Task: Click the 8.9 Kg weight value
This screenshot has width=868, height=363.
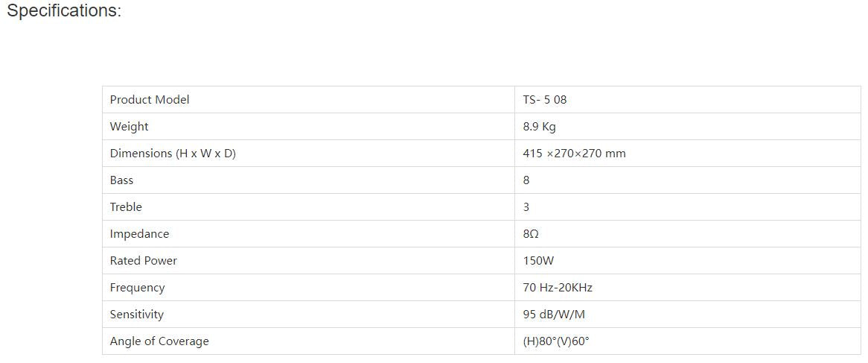Action: click(539, 127)
